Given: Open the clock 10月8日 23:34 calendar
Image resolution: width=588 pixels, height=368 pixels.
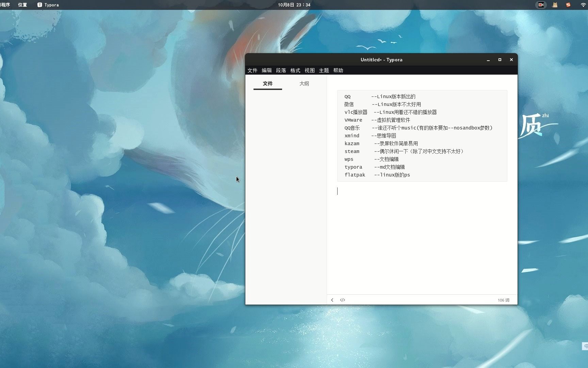Looking at the screenshot, I should point(294,5).
